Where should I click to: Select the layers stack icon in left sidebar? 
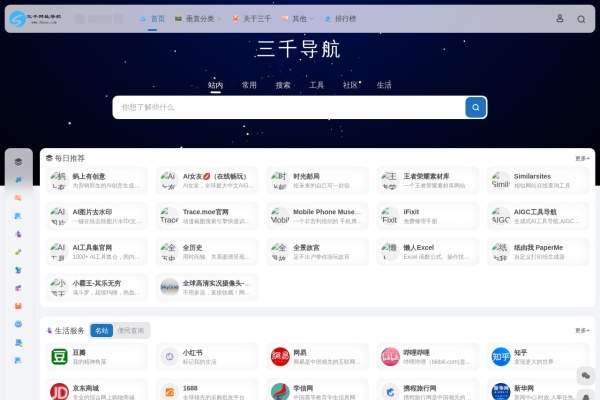click(x=18, y=162)
